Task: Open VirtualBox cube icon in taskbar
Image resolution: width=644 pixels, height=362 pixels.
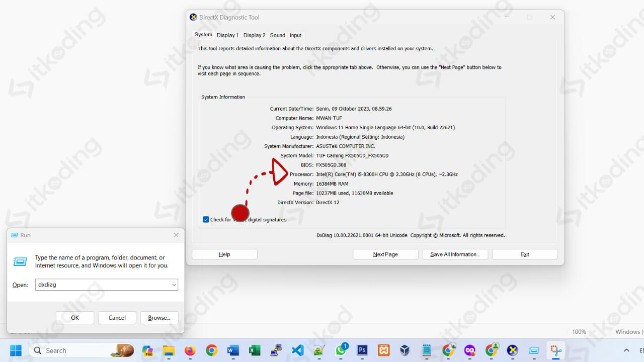Action: pos(405,350)
